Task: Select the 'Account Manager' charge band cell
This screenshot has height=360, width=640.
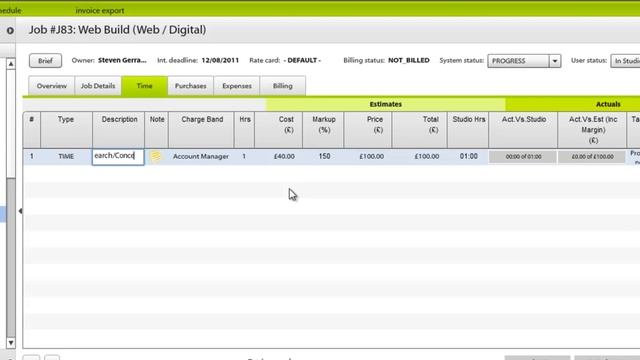Action: [x=201, y=156]
